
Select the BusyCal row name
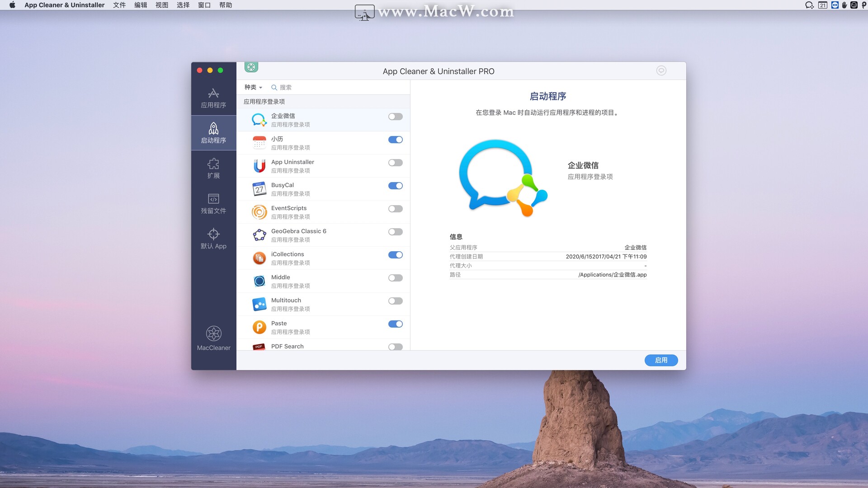click(283, 185)
